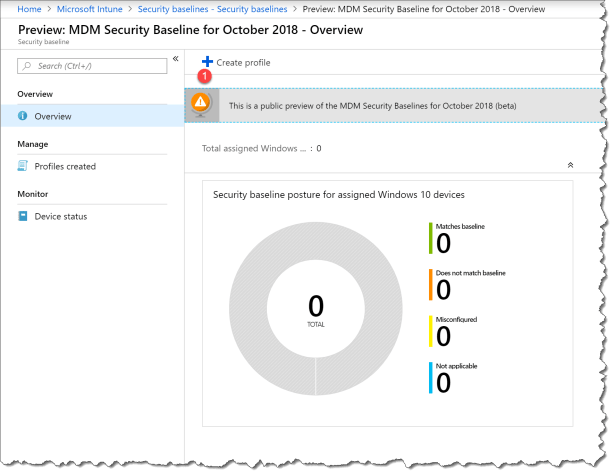Viewport: 615px width, 475px height.
Task: Click the green Matches baseline color bar
Action: [431, 238]
